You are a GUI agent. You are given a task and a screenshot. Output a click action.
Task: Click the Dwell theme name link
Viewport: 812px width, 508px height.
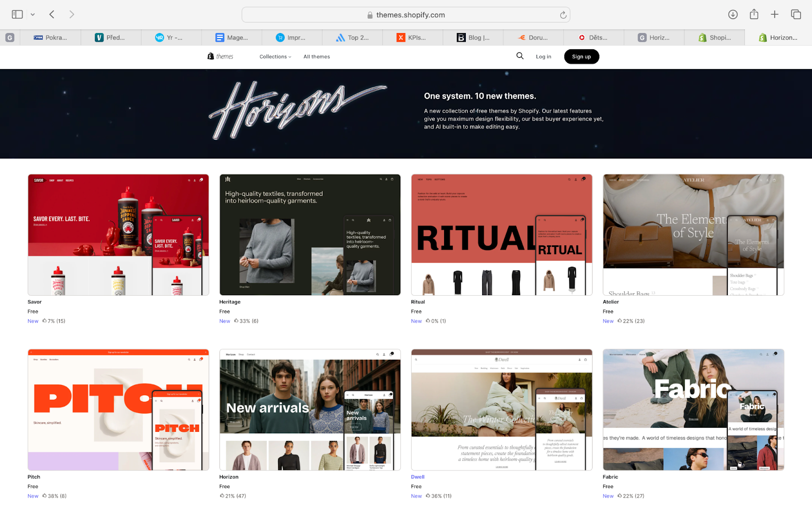pyautogui.click(x=418, y=477)
